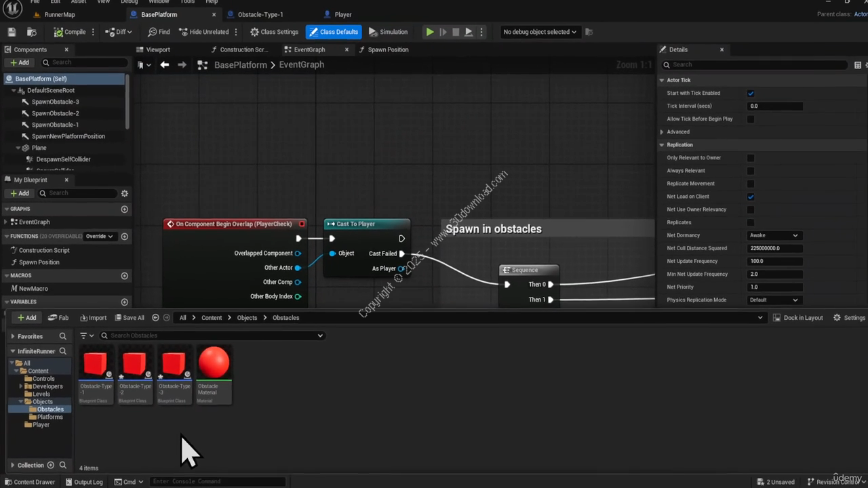Viewport: 868px width, 488px height.
Task: Toggle Only Relevant to Owner checkbox
Action: coord(750,158)
